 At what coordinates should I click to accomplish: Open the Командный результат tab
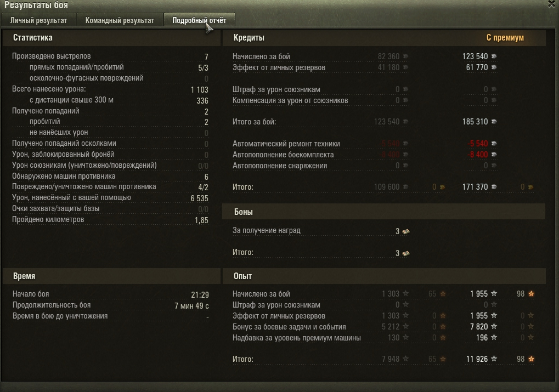(x=120, y=20)
